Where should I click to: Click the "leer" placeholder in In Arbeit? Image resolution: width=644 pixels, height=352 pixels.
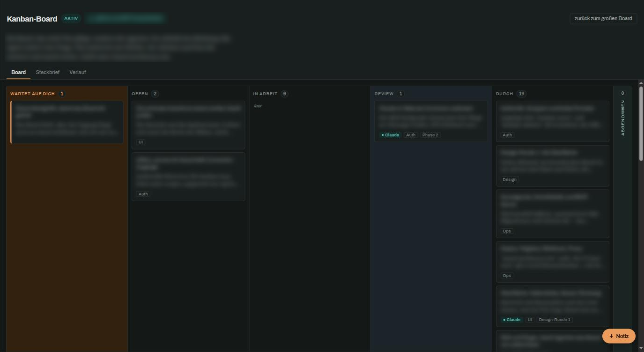(258, 106)
